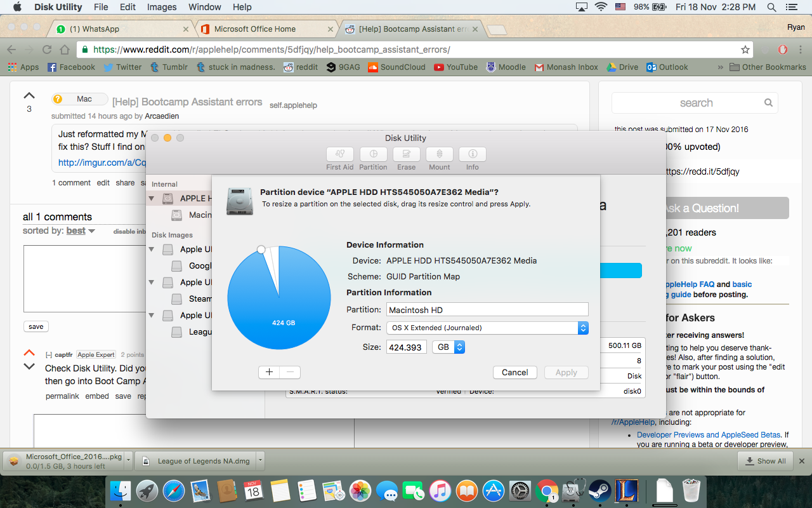Click the Partition name field Macintosh HD
The image size is (812, 508).
click(487, 309)
